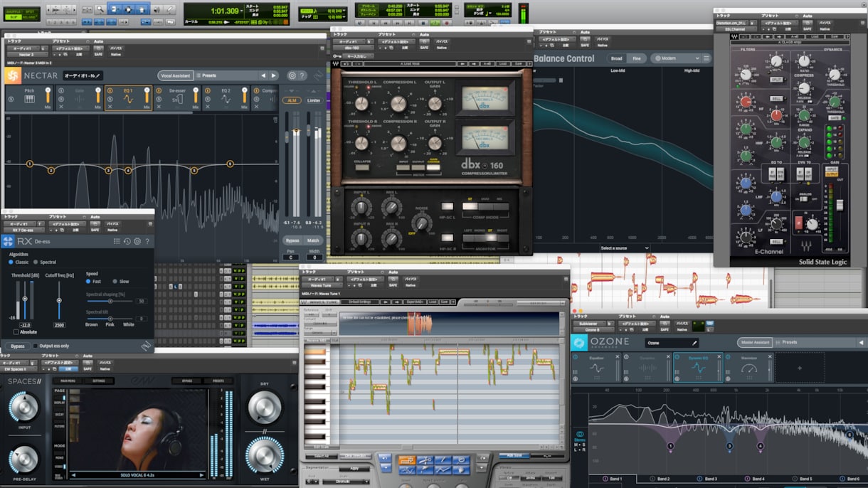Go to next preset arrow in Nectar
The image size is (868, 488).
coord(274,75)
